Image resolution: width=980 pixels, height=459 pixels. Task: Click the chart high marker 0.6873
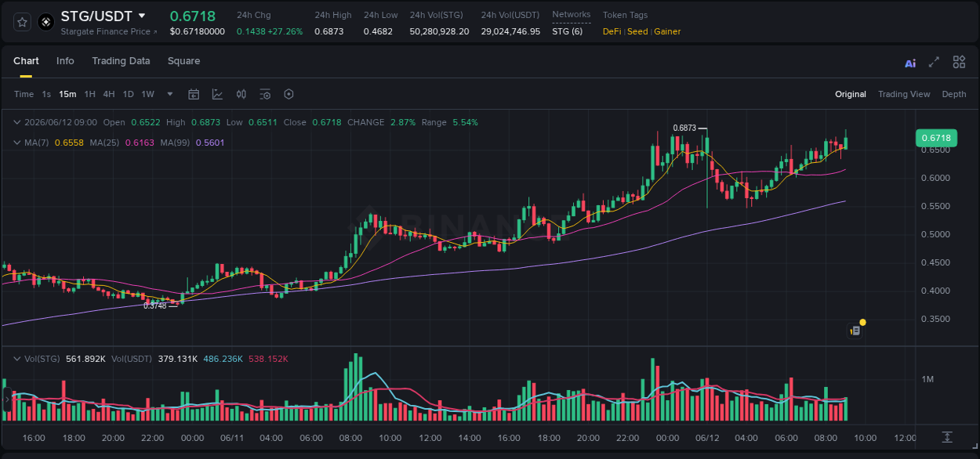click(x=684, y=128)
